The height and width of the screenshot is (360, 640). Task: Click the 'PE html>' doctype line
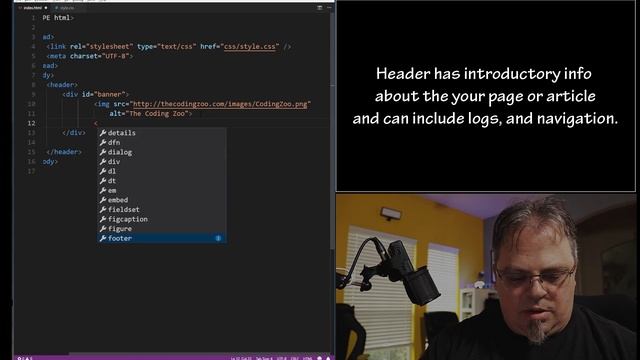[58, 18]
